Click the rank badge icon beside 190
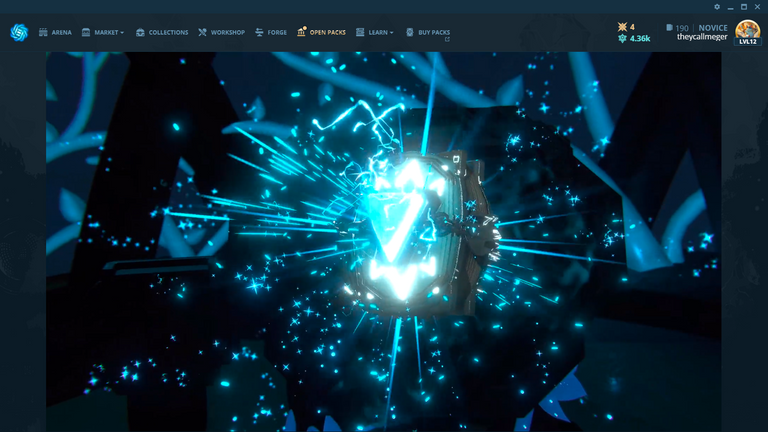The width and height of the screenshot is (768, 432). click(x=670, y=27)
